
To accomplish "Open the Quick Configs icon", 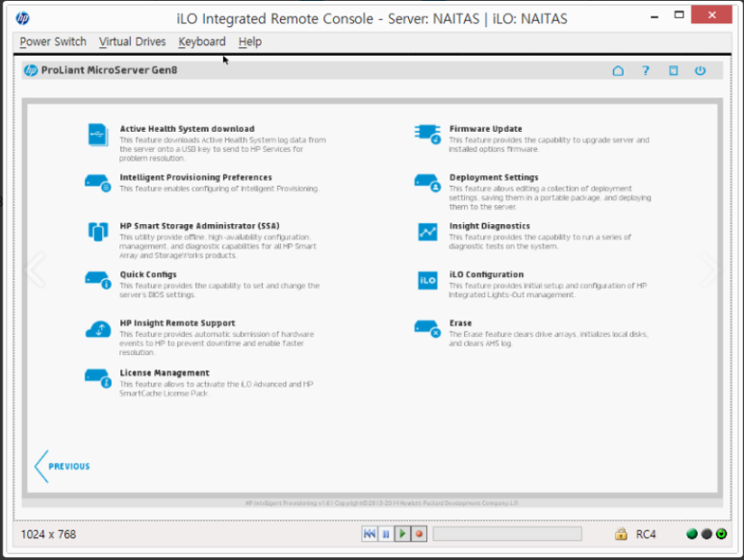I will click(98, 280).
